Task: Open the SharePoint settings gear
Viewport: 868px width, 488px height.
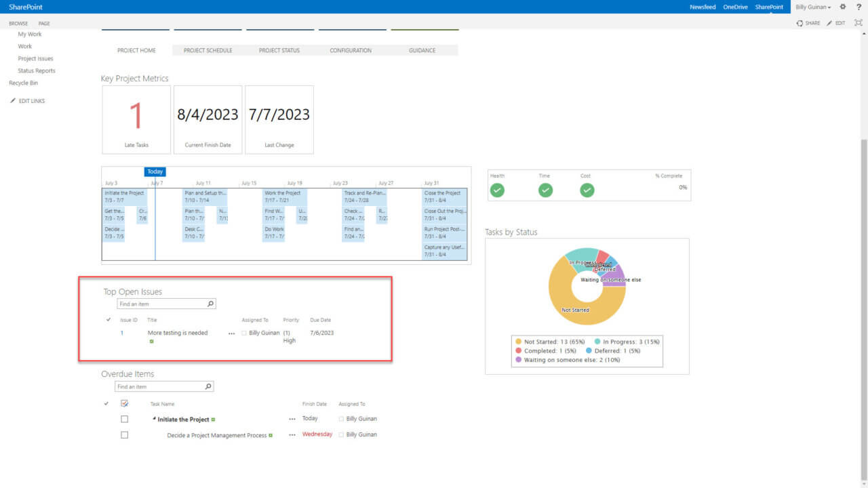Action: [x=843, y=7]
